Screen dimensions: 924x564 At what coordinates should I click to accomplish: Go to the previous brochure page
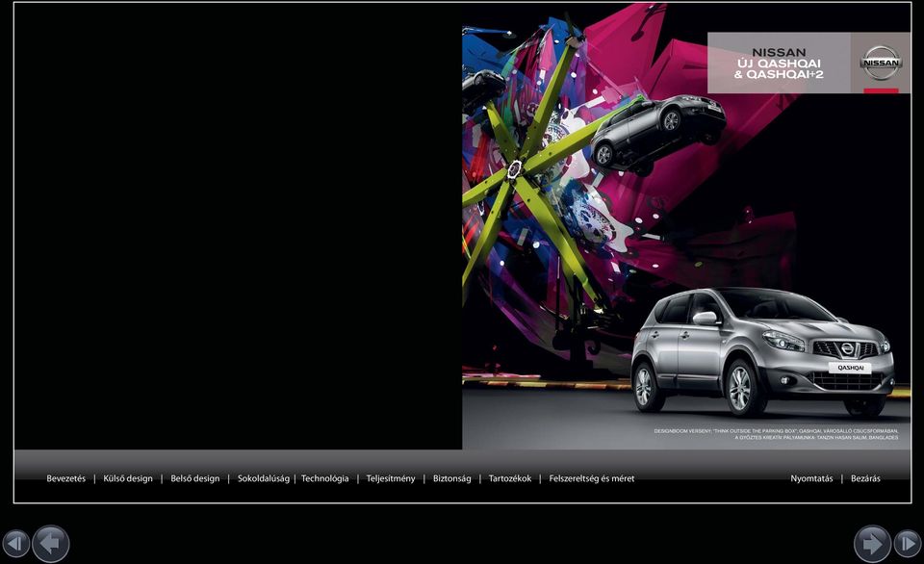[51, 544]
